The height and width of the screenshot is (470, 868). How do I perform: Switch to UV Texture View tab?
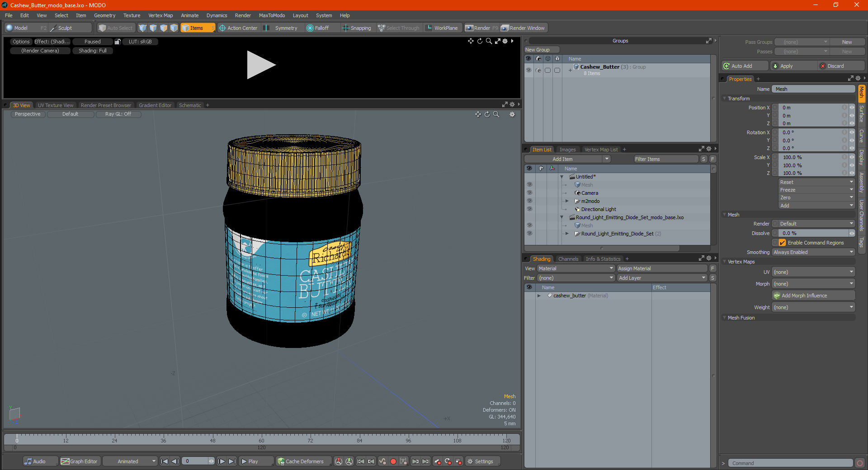point(55,105)
